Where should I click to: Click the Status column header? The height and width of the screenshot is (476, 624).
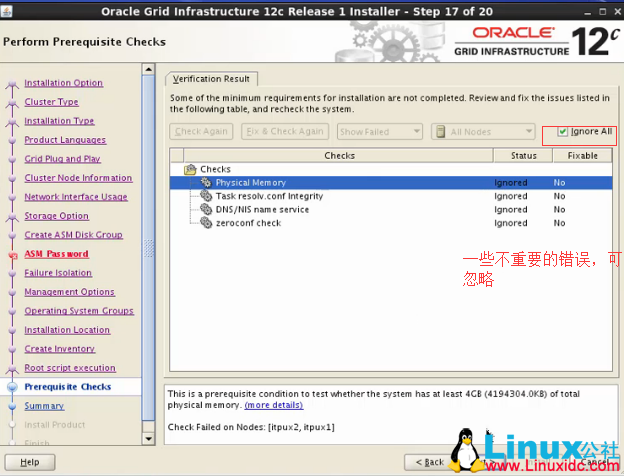click(523, 156)
